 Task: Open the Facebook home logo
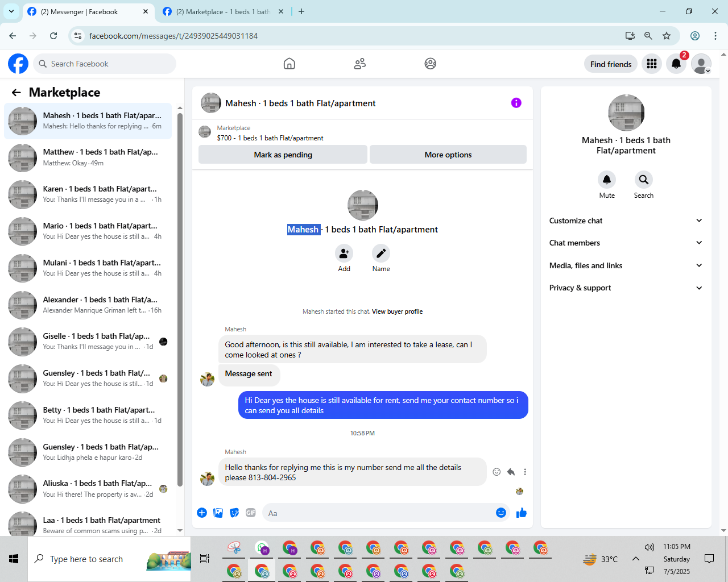click(x=18, y=64)
